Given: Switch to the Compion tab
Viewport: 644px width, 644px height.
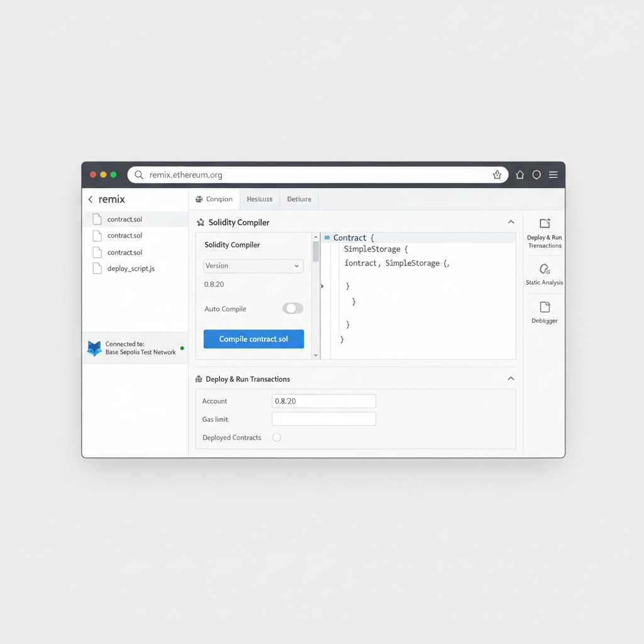Looking at the screenshot, I should pyautogui.click(x=214, y=199).
